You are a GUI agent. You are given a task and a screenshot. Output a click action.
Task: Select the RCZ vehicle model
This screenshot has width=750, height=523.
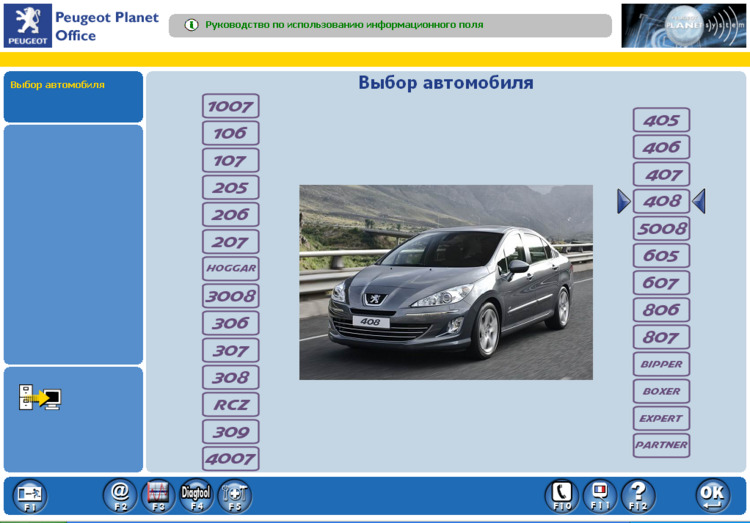[x=231, y=405]
